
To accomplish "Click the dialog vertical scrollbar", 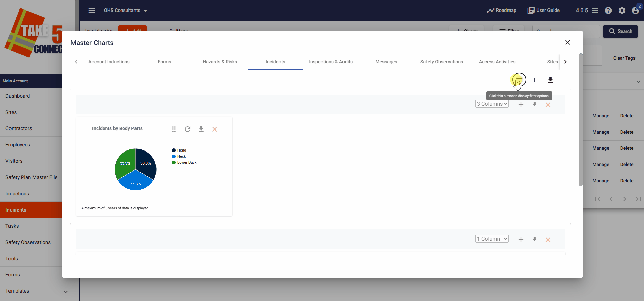I will [x=581, y=119].
